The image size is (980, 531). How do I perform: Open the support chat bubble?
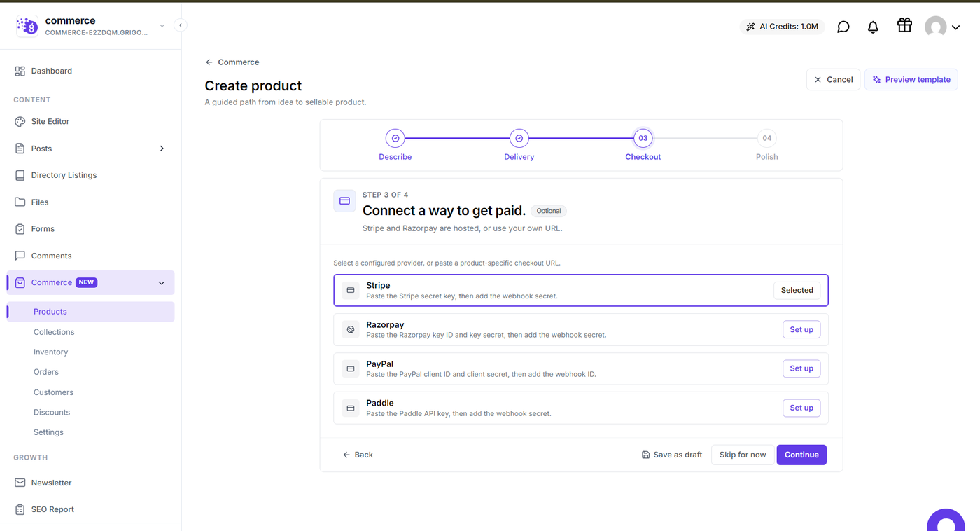[x=946, y=522]
